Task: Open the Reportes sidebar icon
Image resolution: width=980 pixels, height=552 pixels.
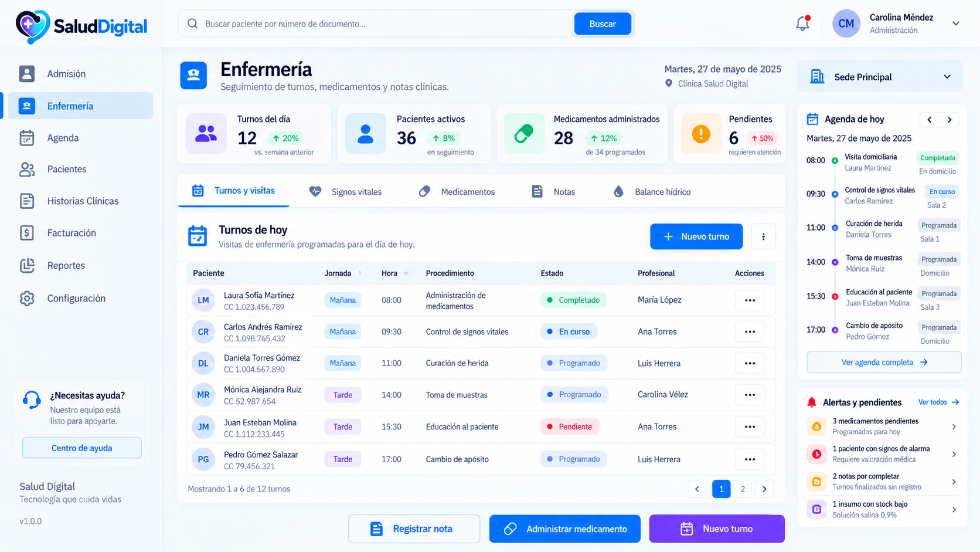Action: click(x=27, y=266)
